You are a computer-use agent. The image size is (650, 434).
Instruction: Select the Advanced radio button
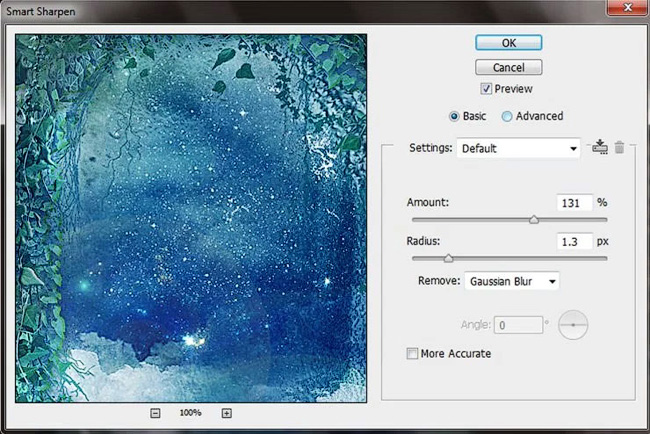point(507,116)
